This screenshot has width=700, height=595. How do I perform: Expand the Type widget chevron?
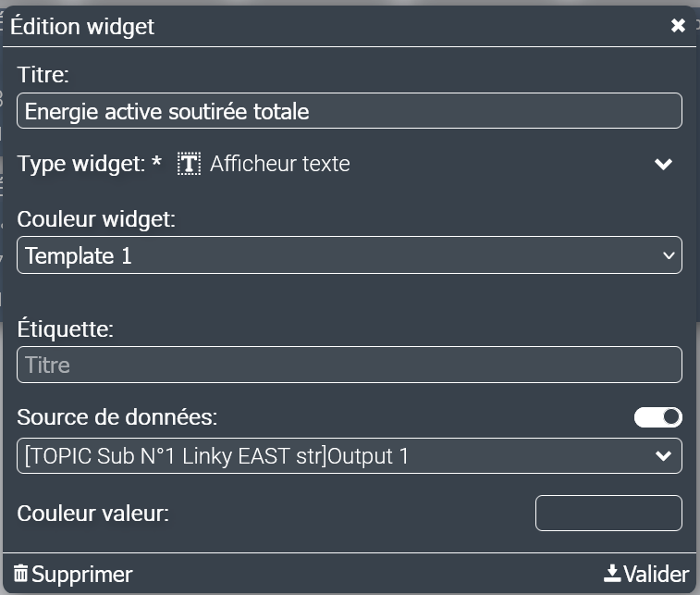pos(663,164)
